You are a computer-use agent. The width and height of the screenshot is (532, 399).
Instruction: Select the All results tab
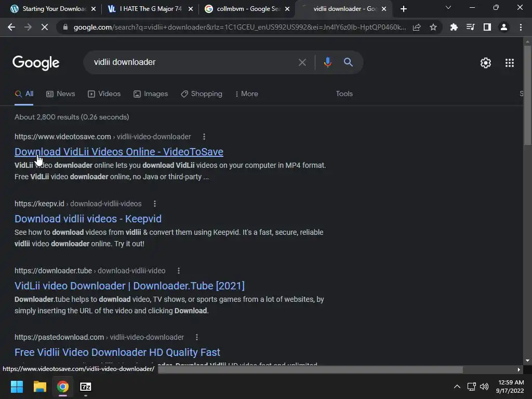tap(24, 94)
